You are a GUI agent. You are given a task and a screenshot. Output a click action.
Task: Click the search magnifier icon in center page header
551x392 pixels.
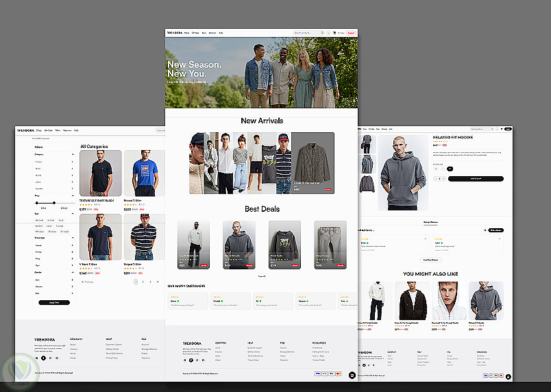click(x=322, y=33)
